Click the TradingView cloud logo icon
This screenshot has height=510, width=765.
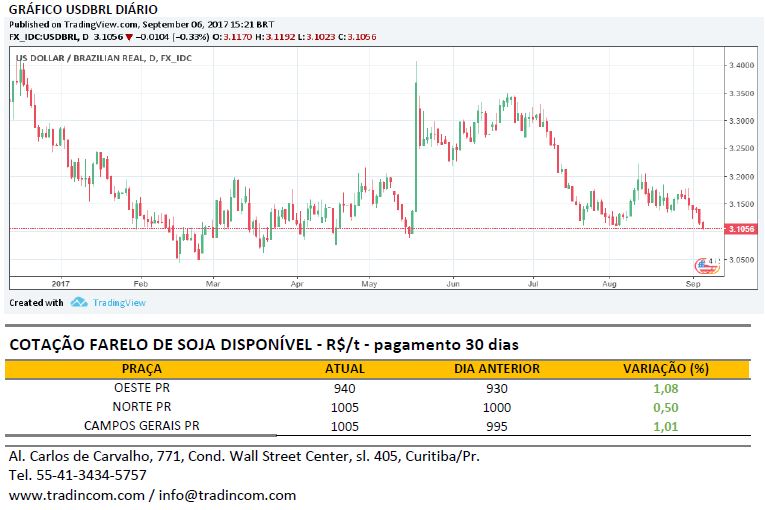pos(78,302)
